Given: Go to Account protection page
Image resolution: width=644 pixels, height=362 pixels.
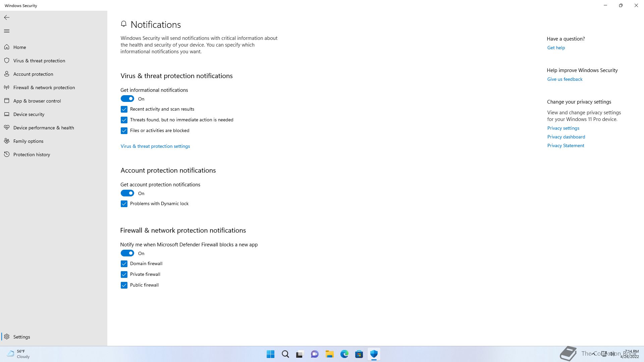Looking at the screenshot, I should point(33,74).
